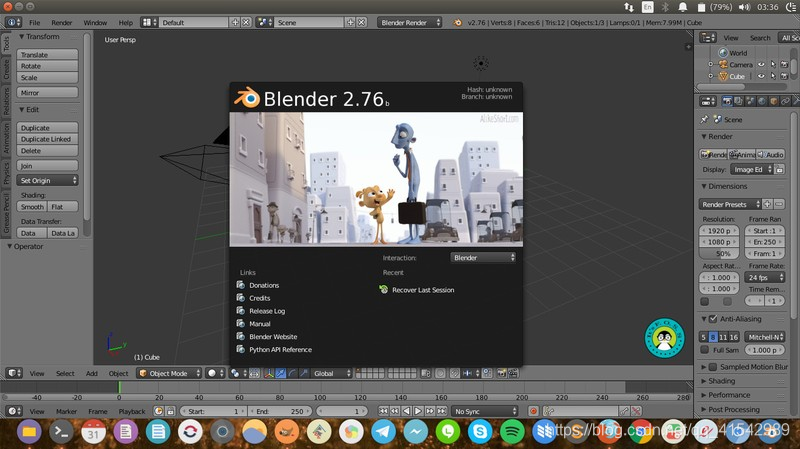Click the Duplicate Linked button
The height and width of the screenshot is (449, 800).
click(x=47, y=139)
